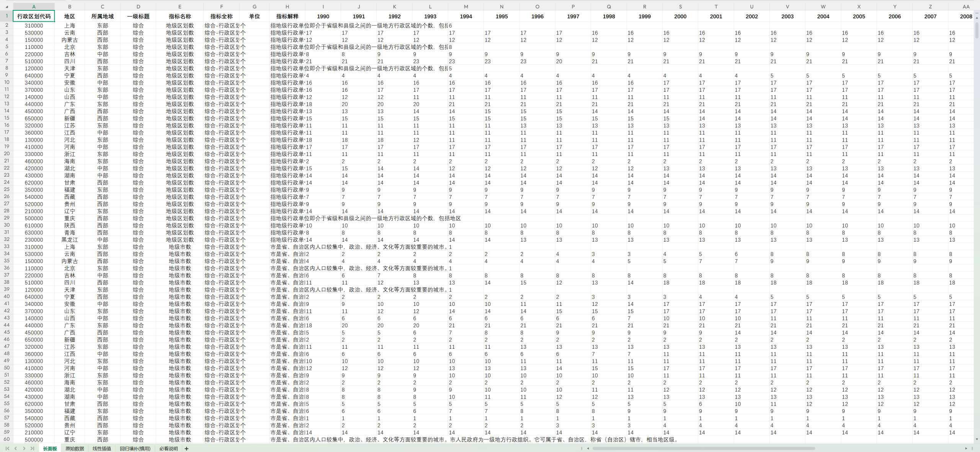
Task: Select row 33 header
Action: point(7,247)
